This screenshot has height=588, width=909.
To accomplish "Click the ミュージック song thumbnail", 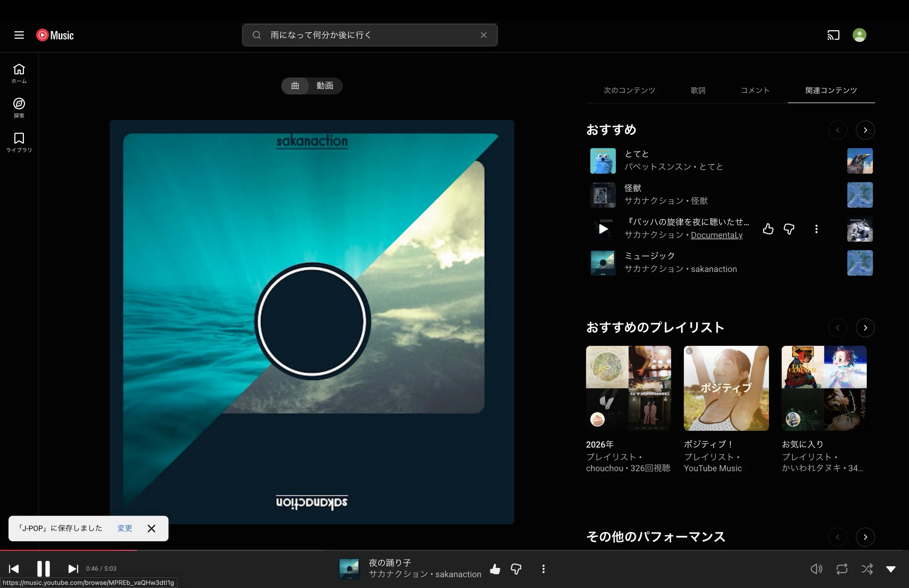I will coord(603,263).
